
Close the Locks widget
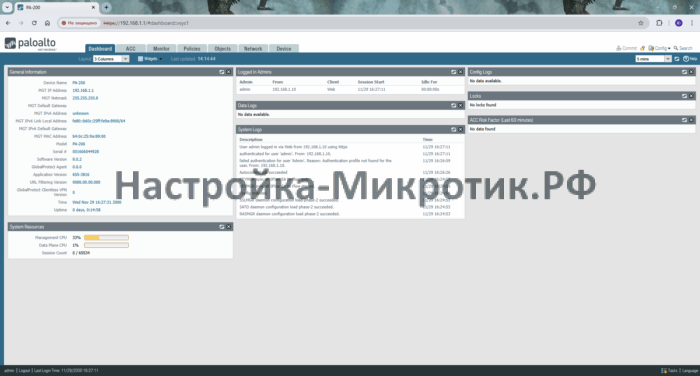[691, 96]
